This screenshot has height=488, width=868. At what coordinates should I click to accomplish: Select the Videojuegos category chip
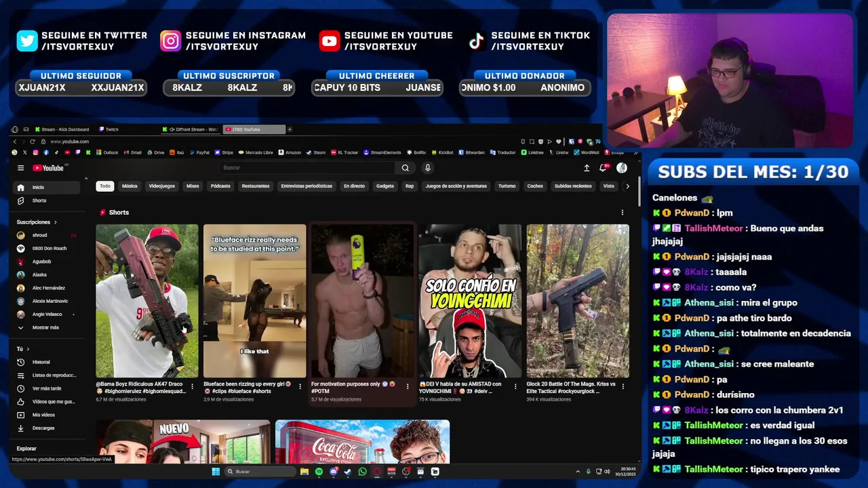(x=161, y=186)
